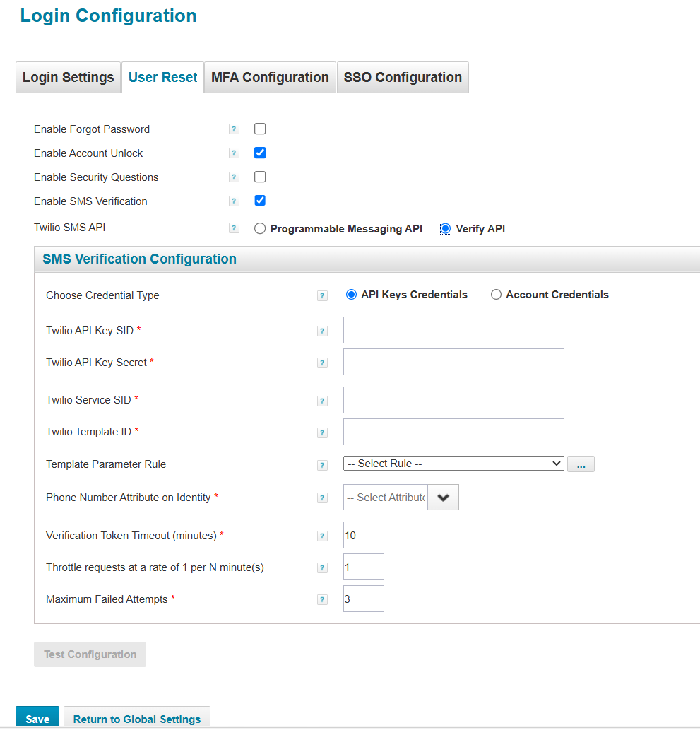The width and height of the screenshot is (700, 730).
Task: Open help for Verification Token Timeout
Action: pos(322,536)
